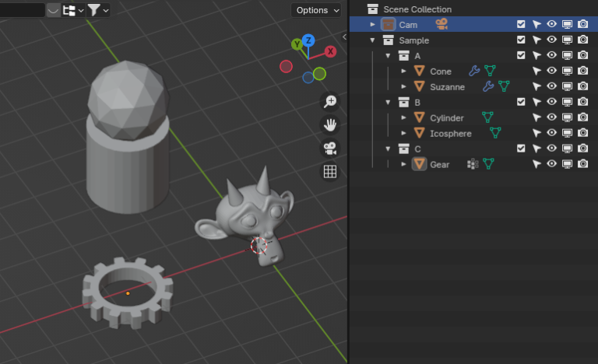Viewport: 598px width, 364px height.
Task: Open the filter dropdown in viewport header
Action: point(98,10)
